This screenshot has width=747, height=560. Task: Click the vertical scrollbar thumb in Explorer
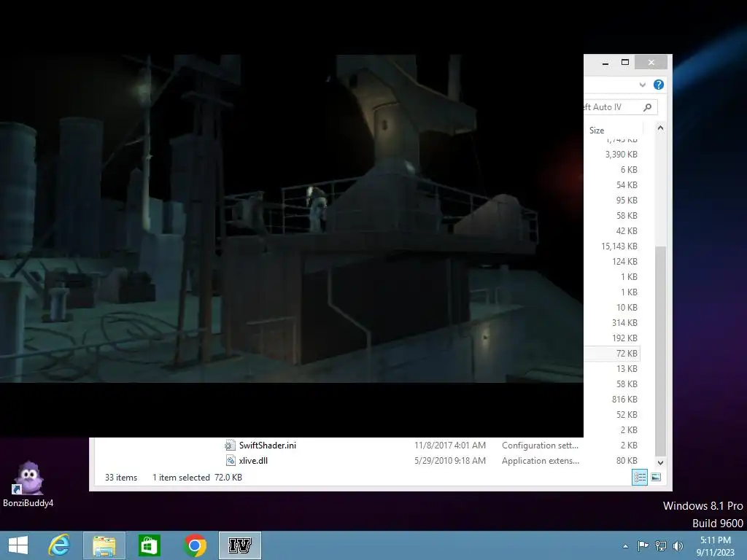point(660,351)
